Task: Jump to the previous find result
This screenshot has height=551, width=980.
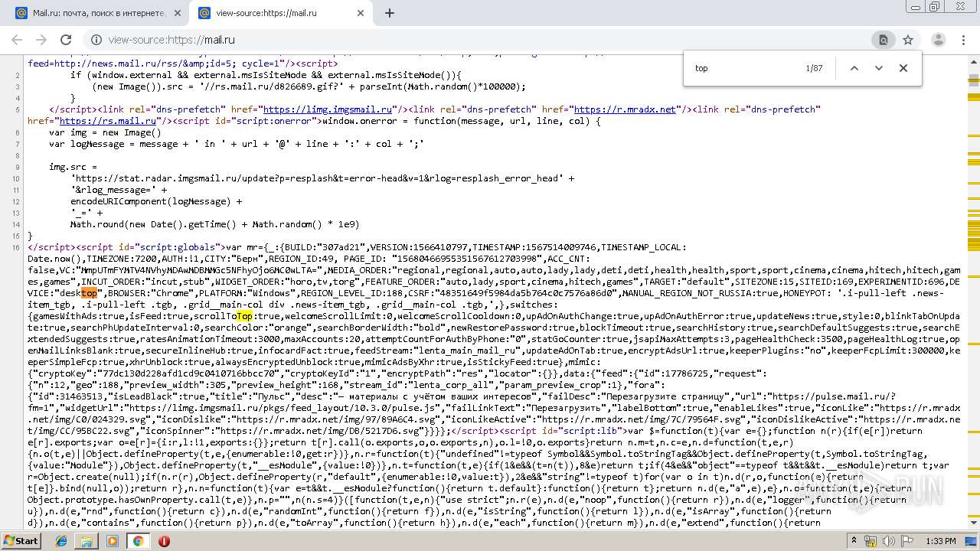Action: click(x=854, y=68)
